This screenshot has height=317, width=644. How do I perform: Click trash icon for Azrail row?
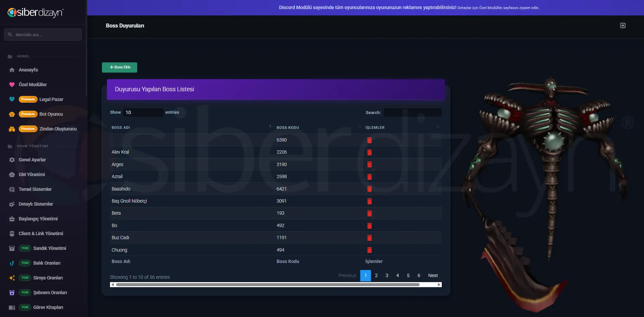[x=369, y=177]
